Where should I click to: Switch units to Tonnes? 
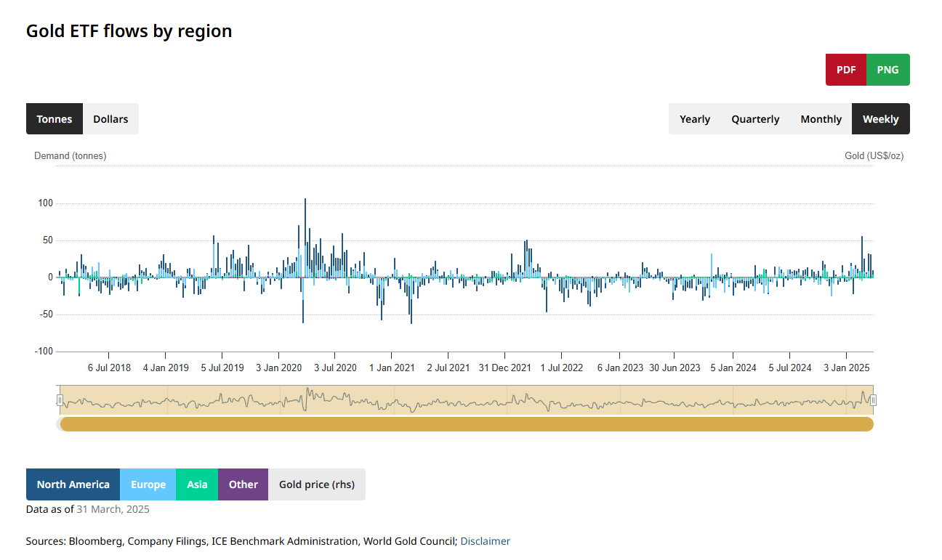[55, 119]
